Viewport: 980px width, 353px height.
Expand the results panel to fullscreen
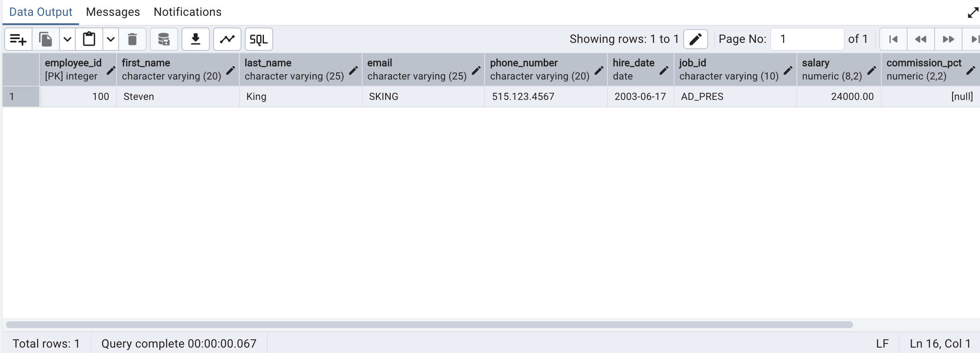pos(973,13)
